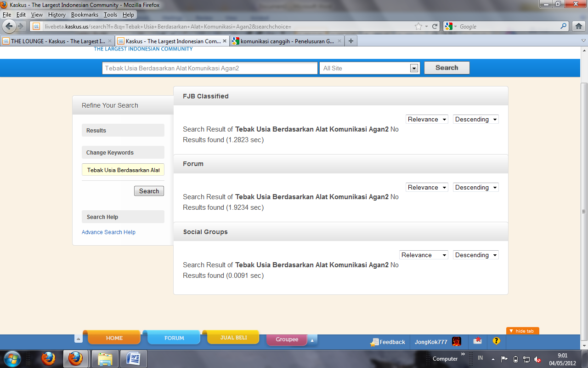Image resolution: width=588 pixels, height=368 pixels.
Task: Open the History menu
Action: point(57,15)
